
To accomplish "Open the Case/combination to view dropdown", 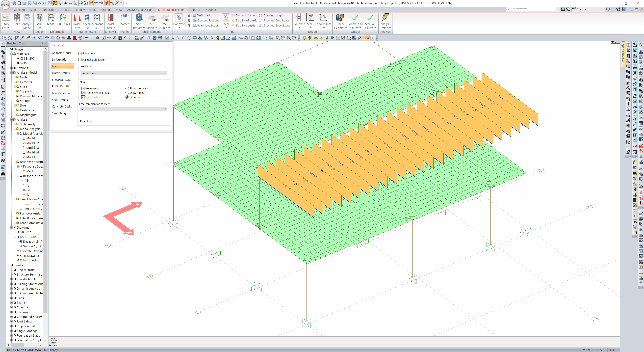I will [x=123, y=109].
